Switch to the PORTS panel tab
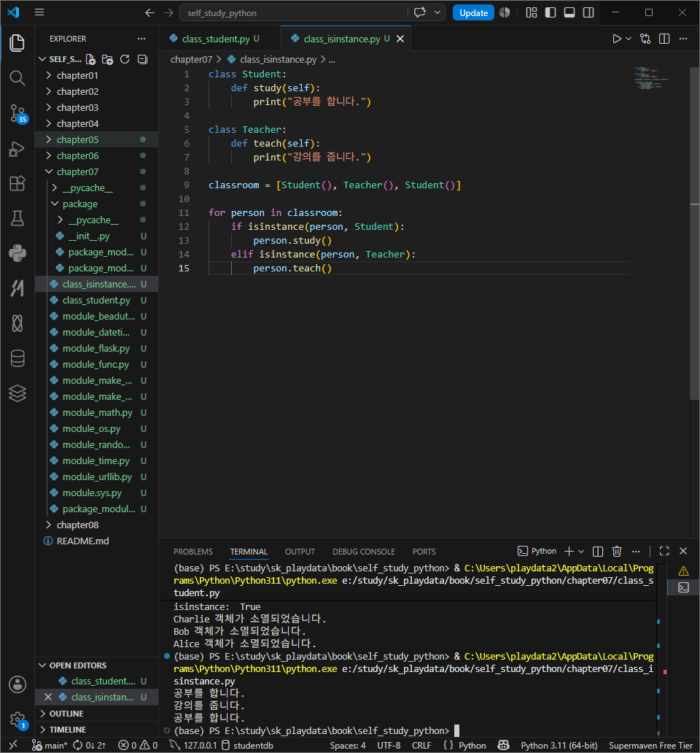700x753 pixels. [x=424, y=552]
